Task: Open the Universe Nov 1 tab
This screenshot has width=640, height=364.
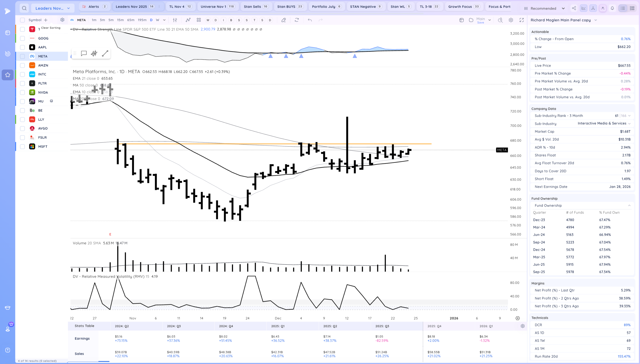Action: tap(217, 6)
